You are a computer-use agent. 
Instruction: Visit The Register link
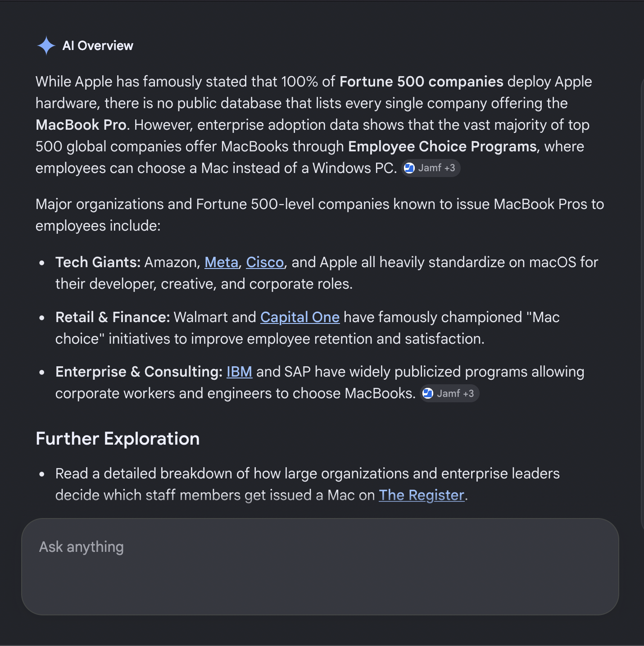click(422, 495)
